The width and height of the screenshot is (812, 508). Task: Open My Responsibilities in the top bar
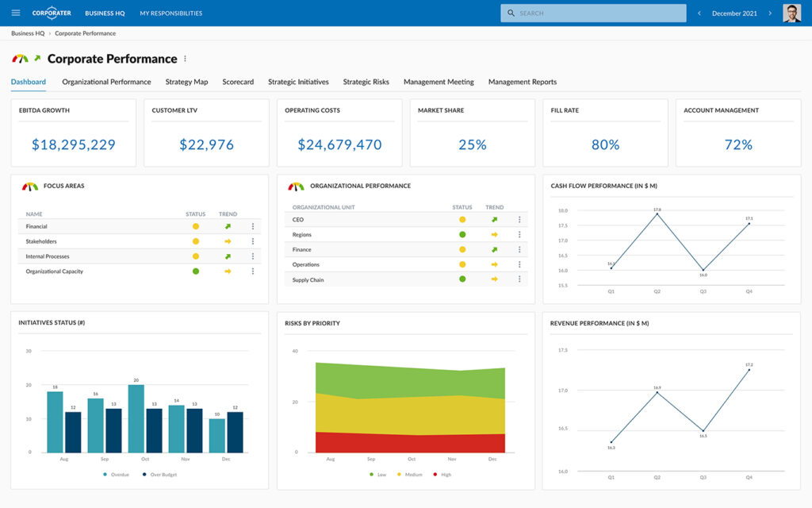170,13
